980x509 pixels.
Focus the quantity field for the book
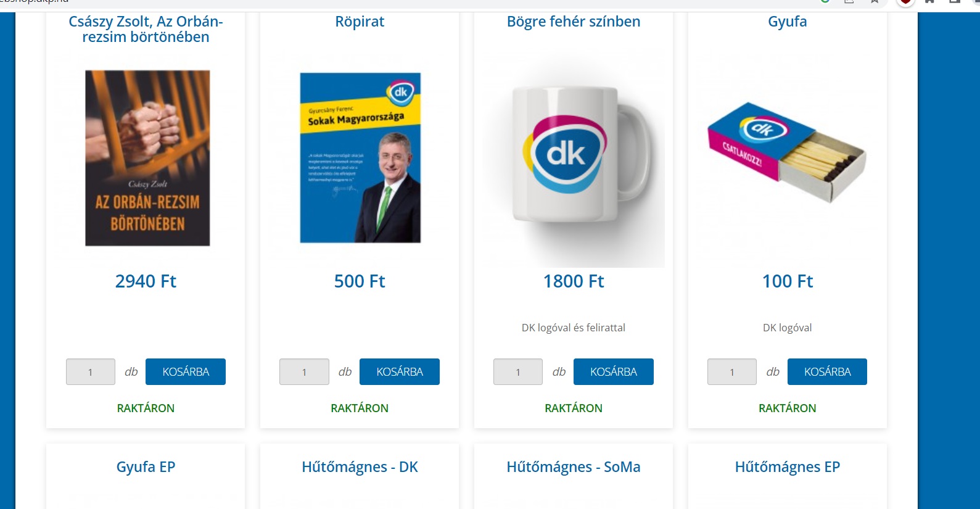tap(91, 372)
